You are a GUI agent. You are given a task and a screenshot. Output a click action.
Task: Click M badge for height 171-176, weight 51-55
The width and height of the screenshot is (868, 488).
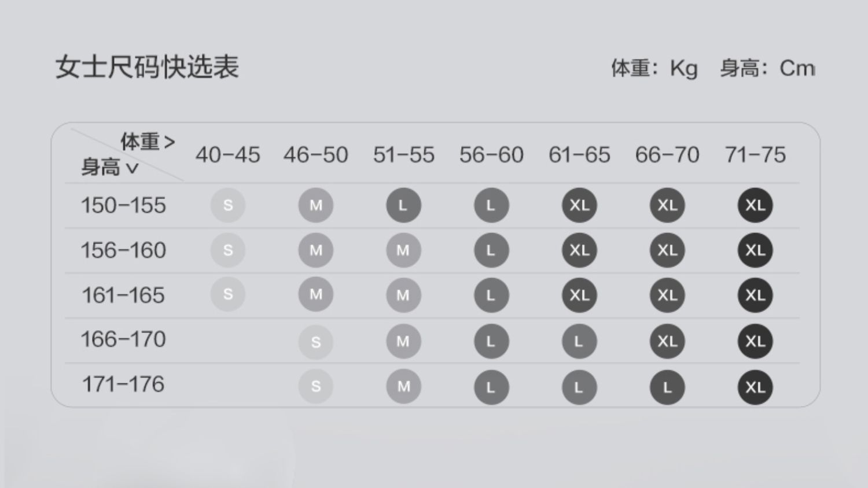[x=403, y=386]
